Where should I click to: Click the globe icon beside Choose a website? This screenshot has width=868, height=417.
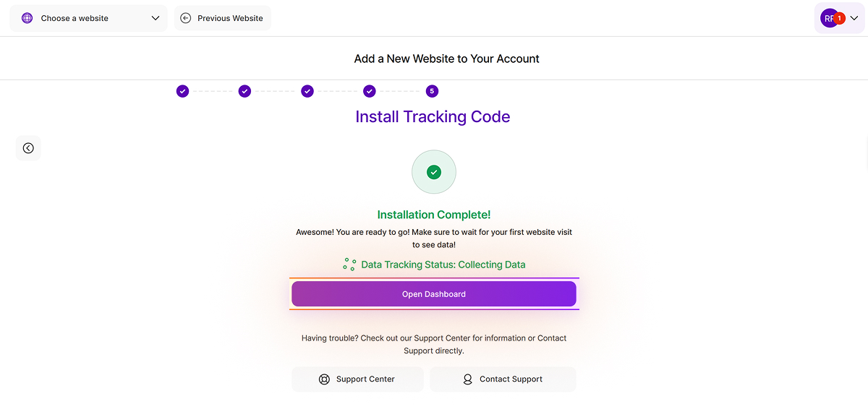pyautogui.click(x=27, y=18)
